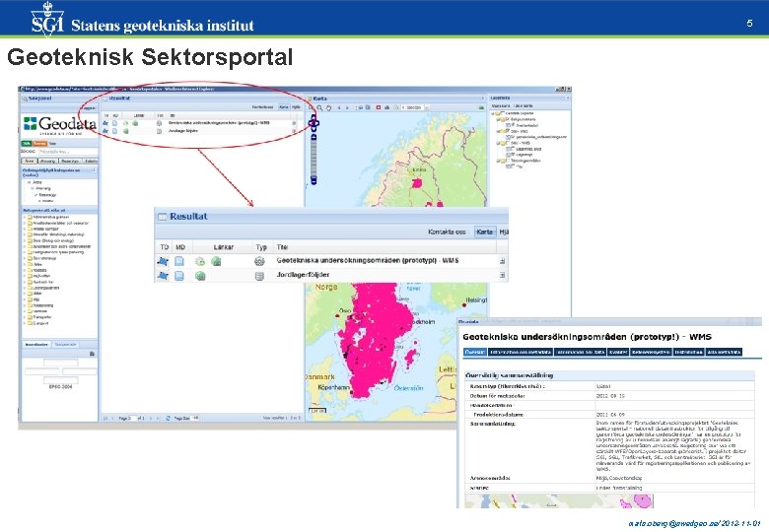Collapse the Bakgrundskarta layer group node

[x=498, y=119]
